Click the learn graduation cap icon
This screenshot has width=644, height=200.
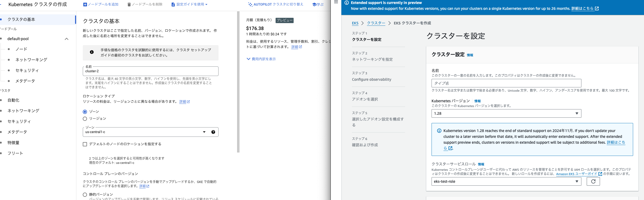(314, 5)
